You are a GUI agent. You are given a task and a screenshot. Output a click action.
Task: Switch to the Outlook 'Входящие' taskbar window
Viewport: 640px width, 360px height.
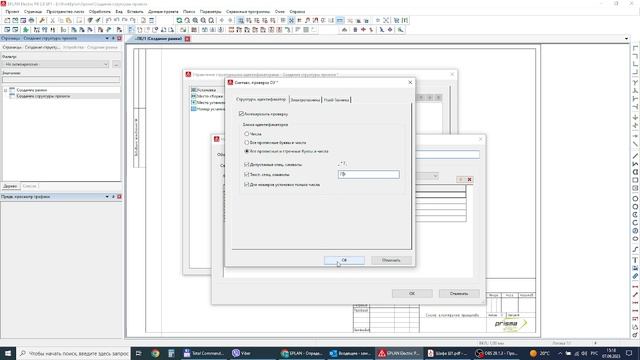[x=350, y=353]
